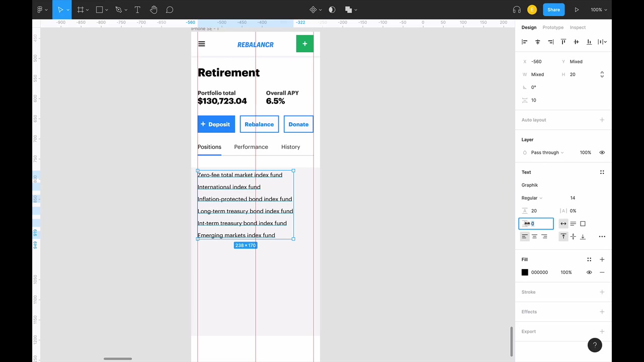644x362 pixels.
Task: Select the Move tool
Action: coord(60,10)
